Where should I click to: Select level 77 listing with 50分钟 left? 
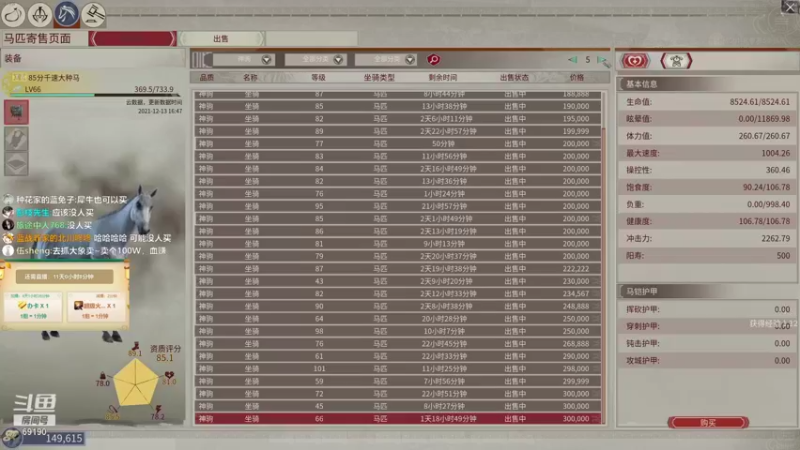(398, 144)
